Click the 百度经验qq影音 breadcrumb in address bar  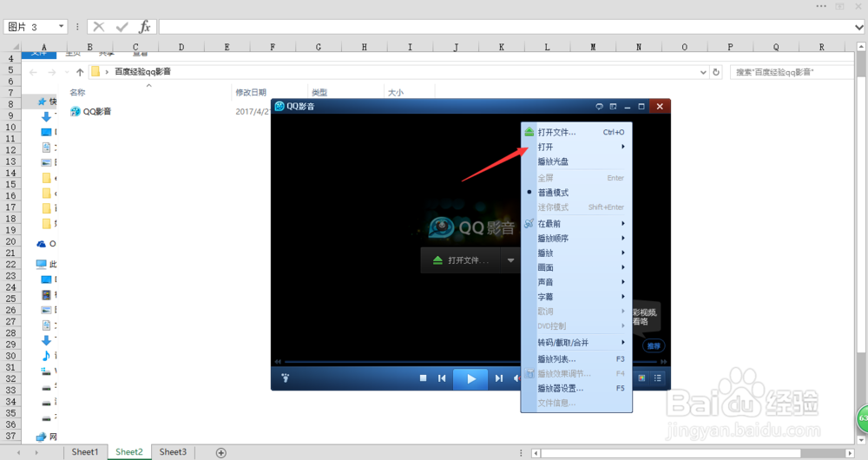[x=143, y=71]
